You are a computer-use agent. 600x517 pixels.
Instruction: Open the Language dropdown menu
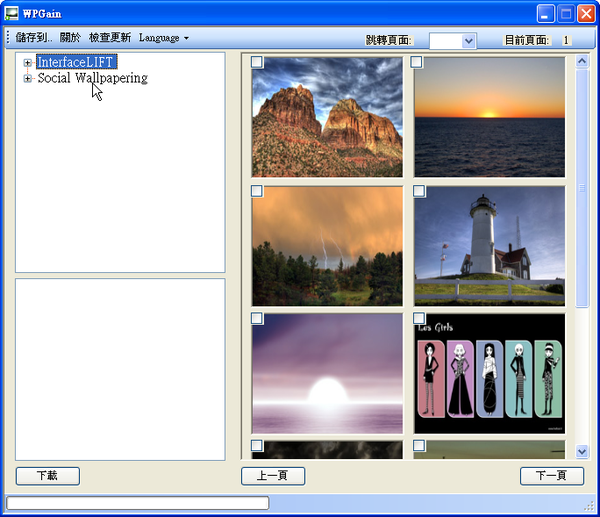(163, 38)
